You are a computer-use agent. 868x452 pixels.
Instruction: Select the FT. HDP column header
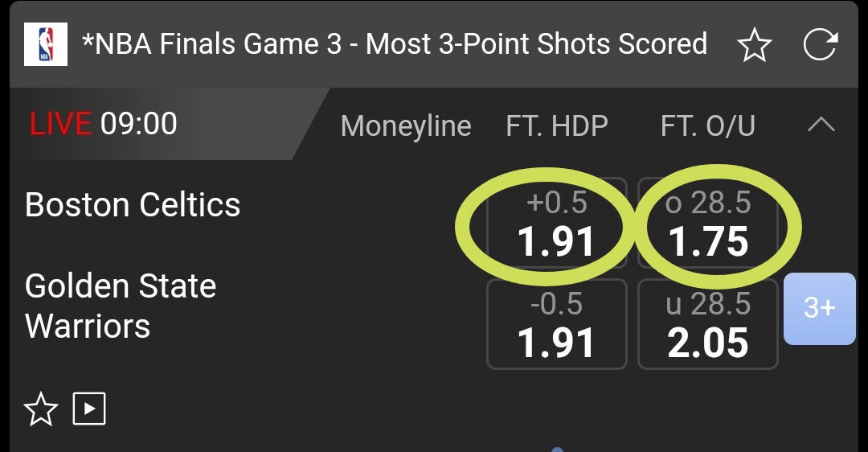coord(557,125)
